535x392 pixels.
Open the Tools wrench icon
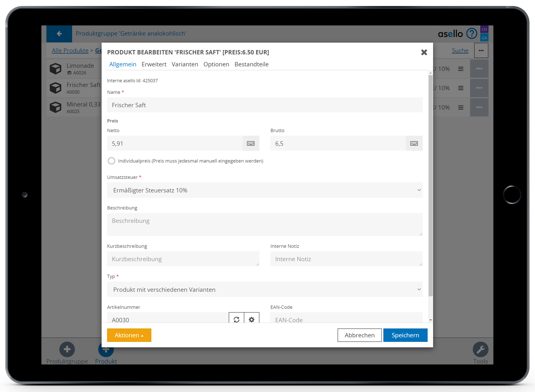480,349
